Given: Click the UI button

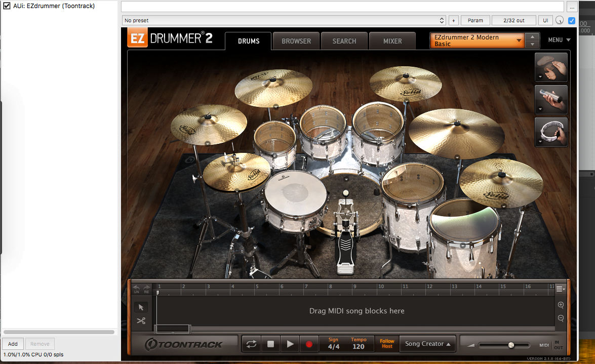Looking at the screenshot, I should click(x=545, y=20).
